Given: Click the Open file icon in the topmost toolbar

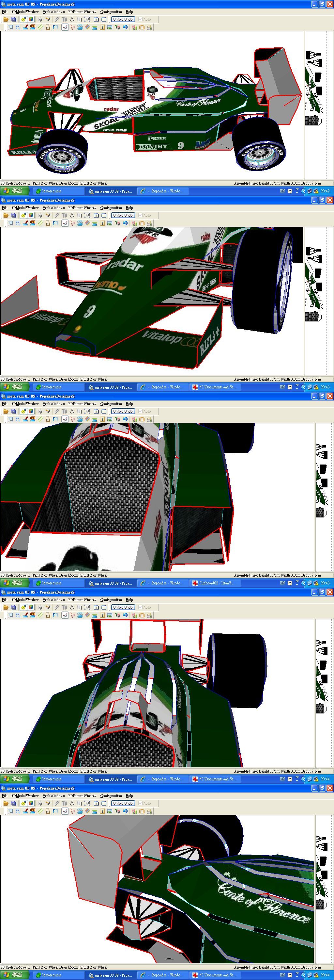Looking at the screenshot, I should point(6,19).
